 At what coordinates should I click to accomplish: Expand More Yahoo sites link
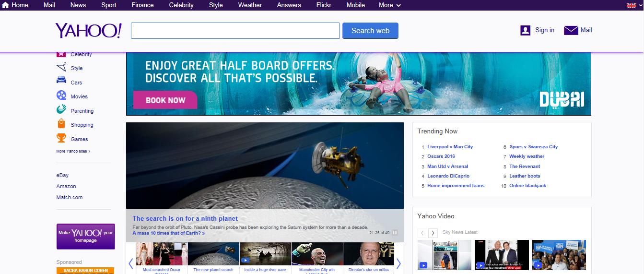73,151
